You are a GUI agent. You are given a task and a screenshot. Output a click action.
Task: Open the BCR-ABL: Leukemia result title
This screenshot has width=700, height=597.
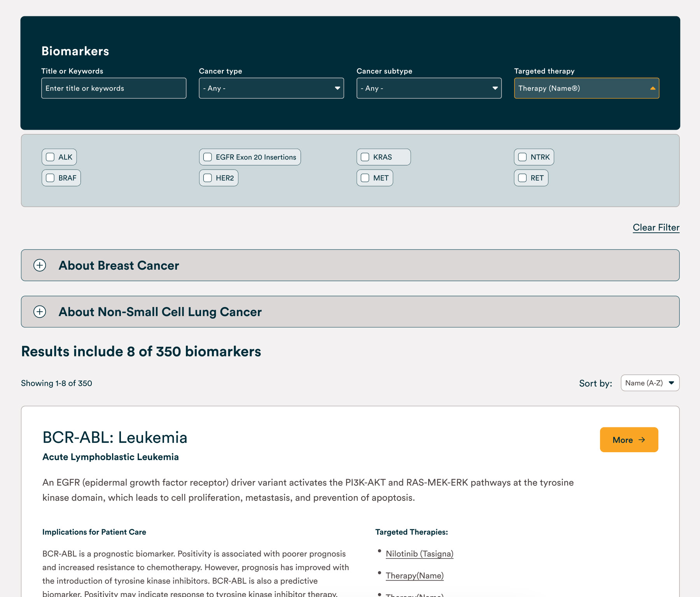115,437
